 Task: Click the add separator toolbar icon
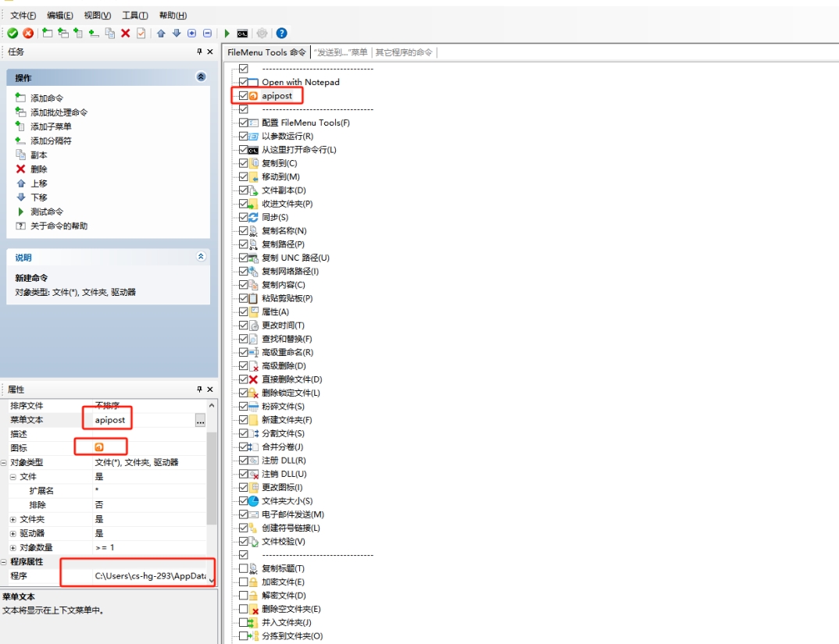[94, 33]
